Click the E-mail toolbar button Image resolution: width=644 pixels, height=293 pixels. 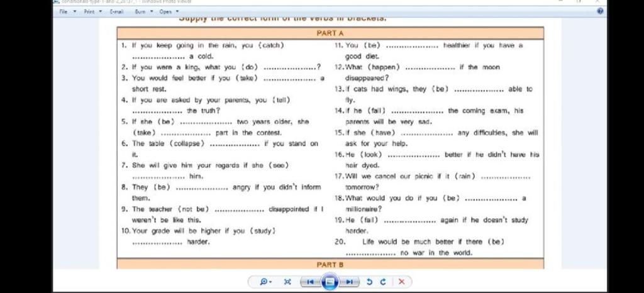(x=116, y=12)
